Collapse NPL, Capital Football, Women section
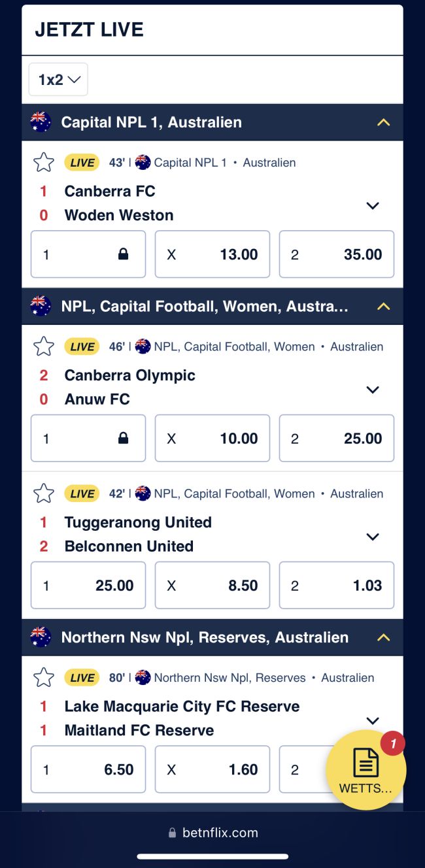Screen dimensions: 425x868 coord(383,307)
